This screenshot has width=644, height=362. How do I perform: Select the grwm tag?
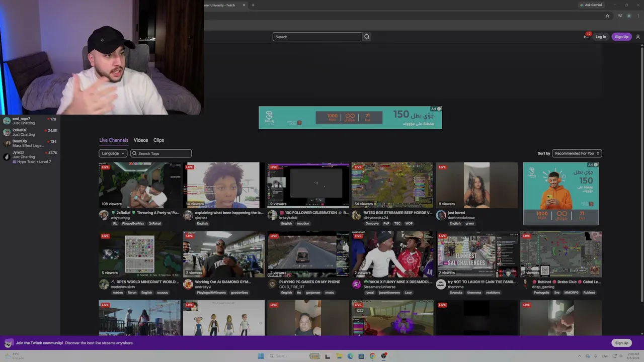click(469, 223)
